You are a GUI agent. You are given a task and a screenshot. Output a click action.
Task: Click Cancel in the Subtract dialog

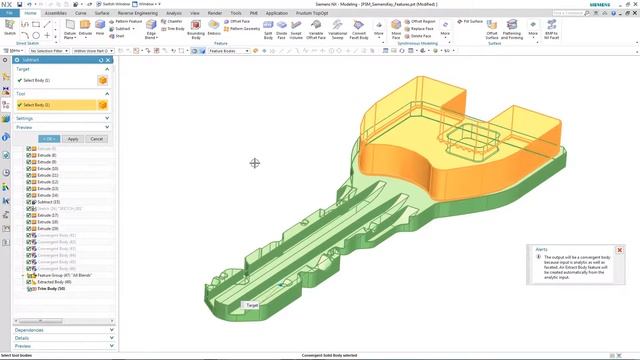pos(97,139)
